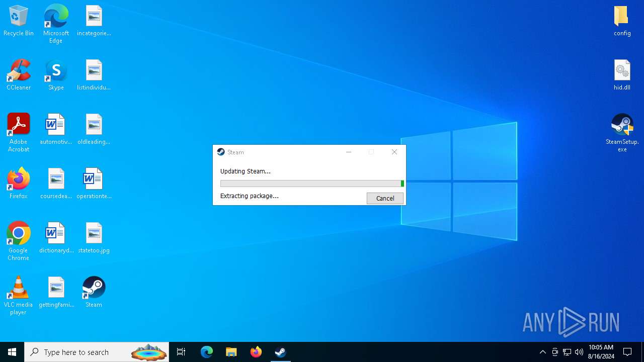Select the statetoo.jpg file
Viewport: 644px width, 362px height.
click(94, 238)
